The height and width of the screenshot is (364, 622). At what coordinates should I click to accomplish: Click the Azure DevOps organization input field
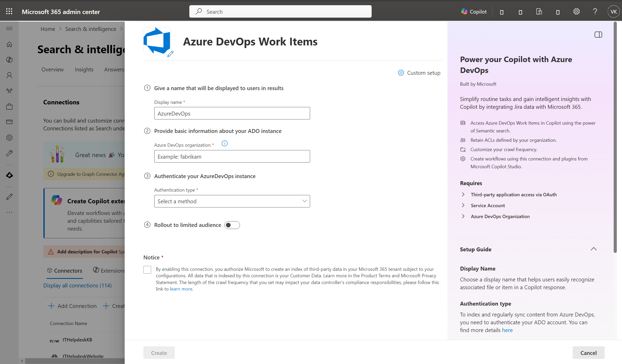coord(232,157)
